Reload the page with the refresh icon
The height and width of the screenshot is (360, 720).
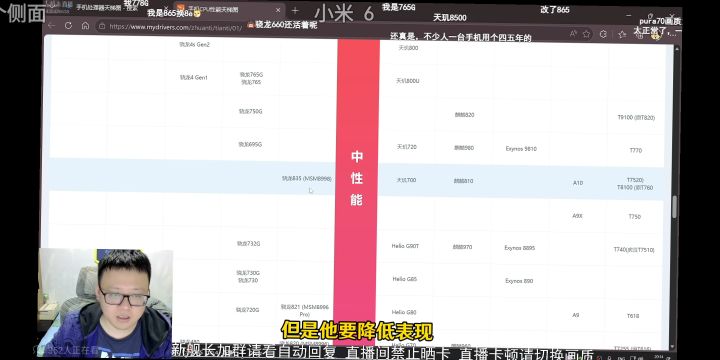pos(68,26)
